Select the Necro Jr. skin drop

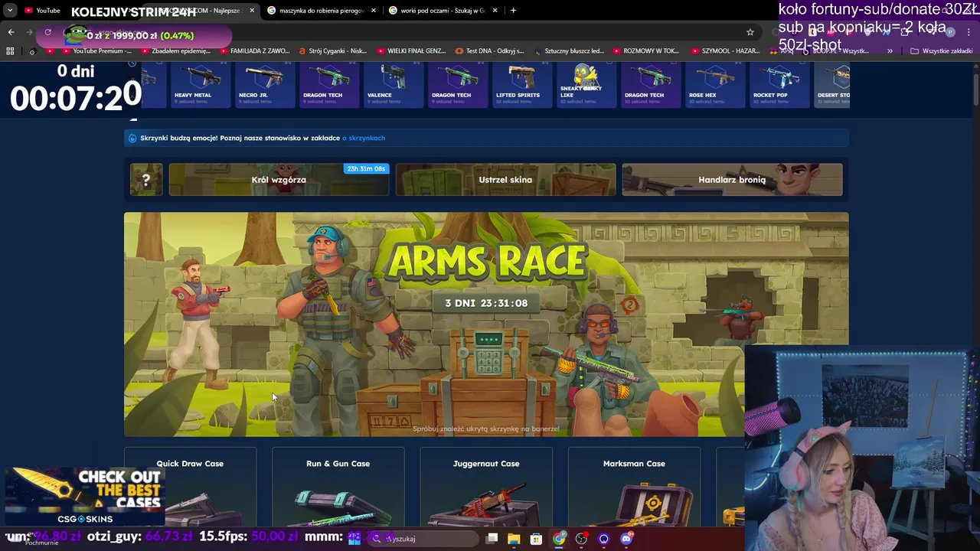click(263, 85)
